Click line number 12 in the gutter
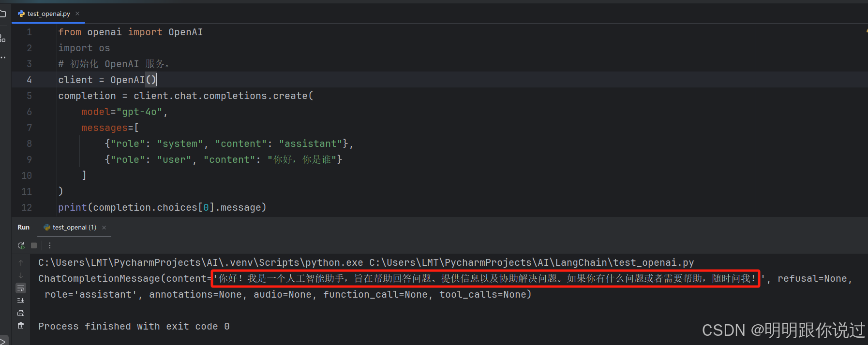 pos(27,207)
